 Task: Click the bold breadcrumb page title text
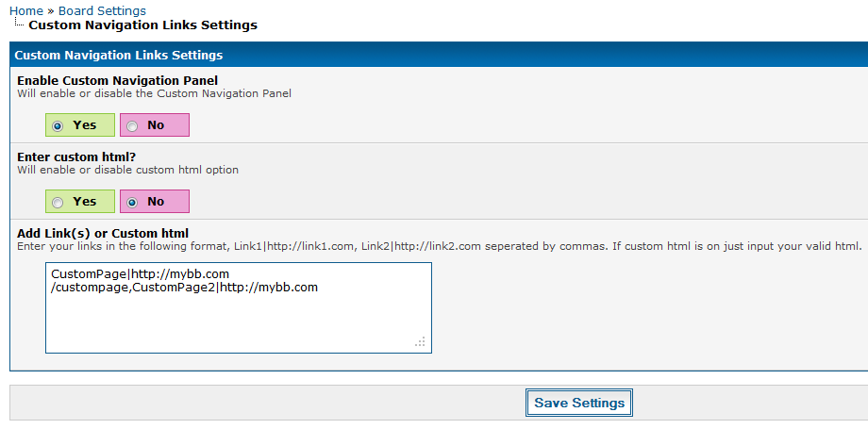pos(142,25)
